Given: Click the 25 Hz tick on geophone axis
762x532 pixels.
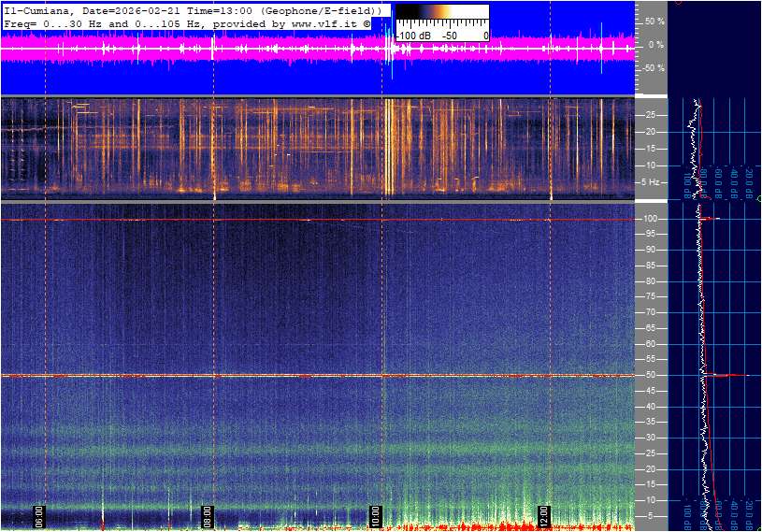Looking at the screenshot, I should click(x=650, y=115).
